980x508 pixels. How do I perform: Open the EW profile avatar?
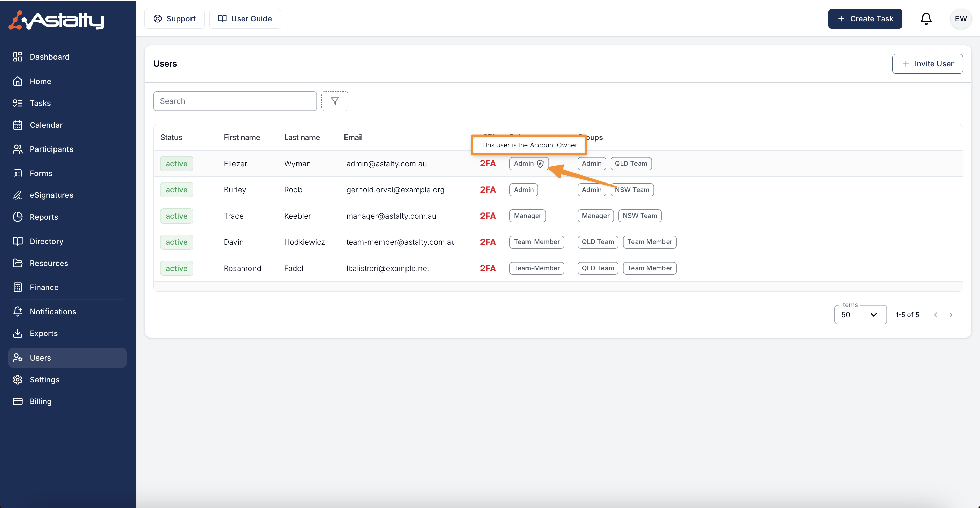tap(960, 19)
